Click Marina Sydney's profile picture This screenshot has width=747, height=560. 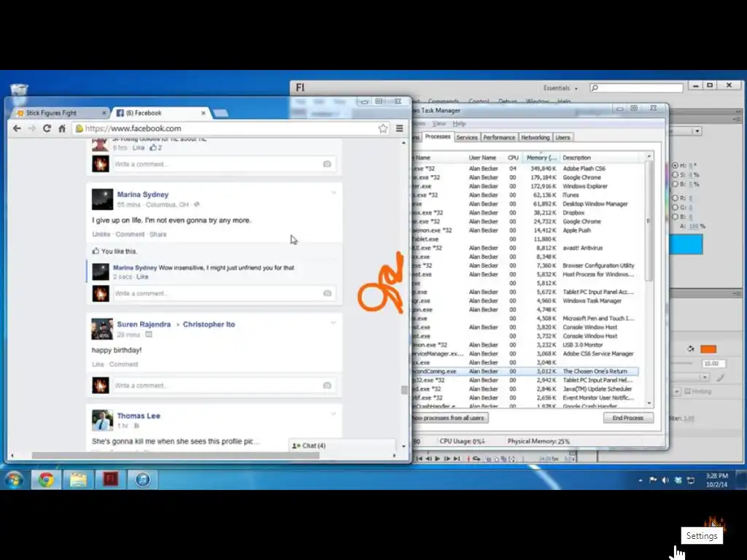[102, 199]
